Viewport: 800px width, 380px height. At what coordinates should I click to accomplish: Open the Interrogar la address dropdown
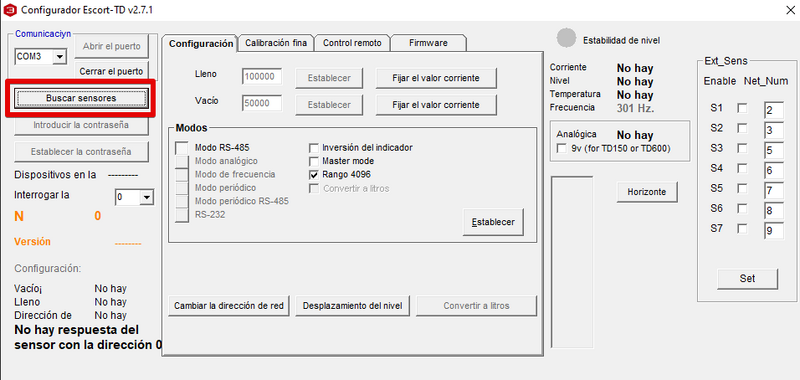[147, 197]
